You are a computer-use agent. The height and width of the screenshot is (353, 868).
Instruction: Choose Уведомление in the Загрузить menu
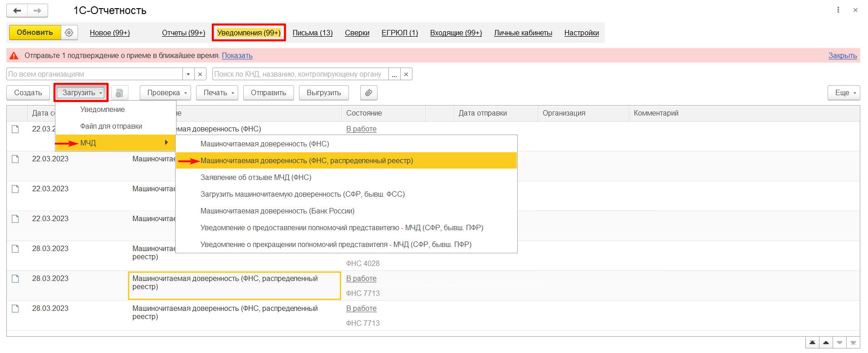(x=116, y=109)
